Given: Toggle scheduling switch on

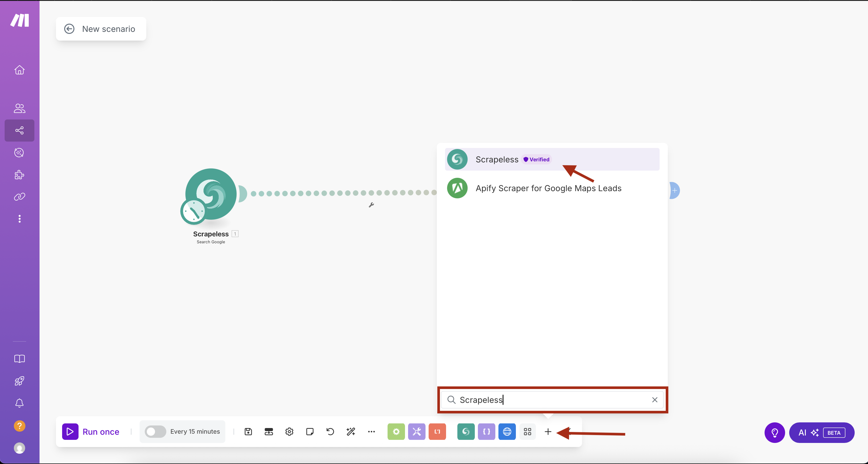Looking at the screenshot, I should click(155, 432).
